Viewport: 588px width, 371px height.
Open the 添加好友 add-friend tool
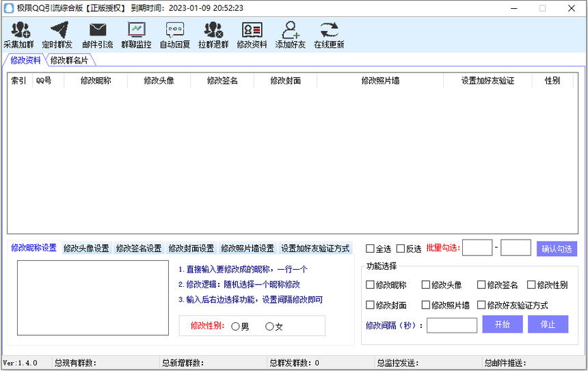[x=291, y=35]
